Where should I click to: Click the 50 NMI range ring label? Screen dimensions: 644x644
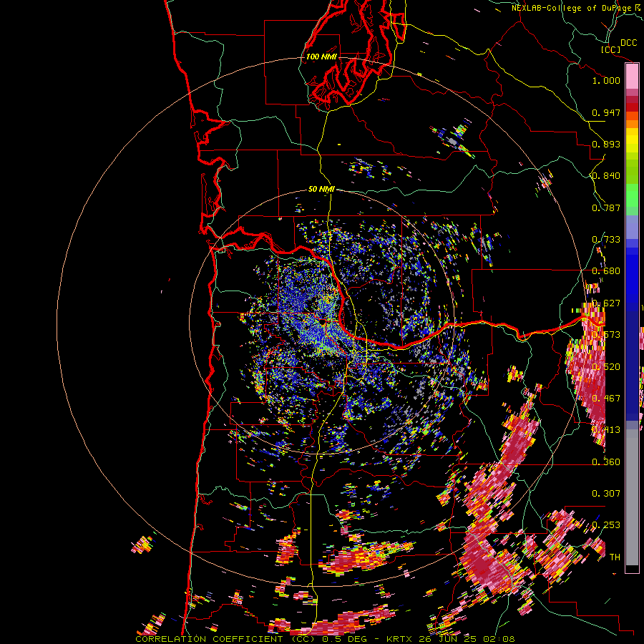pyautogui.click(x=321, y=189)
